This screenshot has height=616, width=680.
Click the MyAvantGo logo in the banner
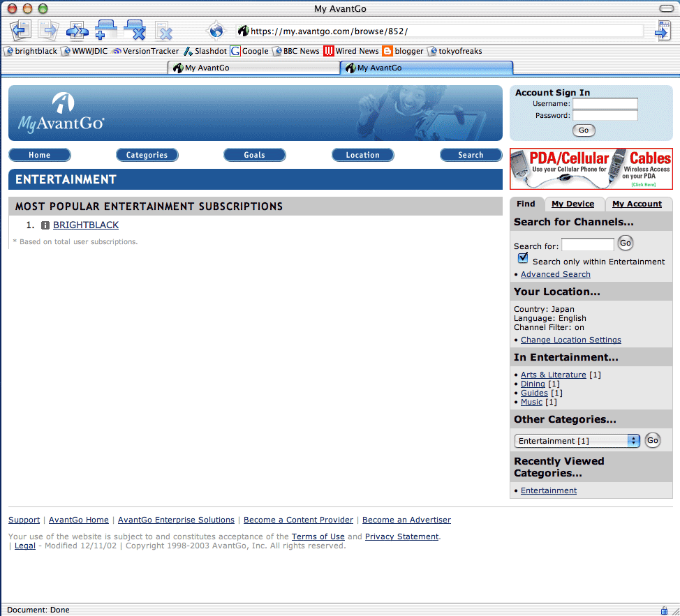(61, 112)
